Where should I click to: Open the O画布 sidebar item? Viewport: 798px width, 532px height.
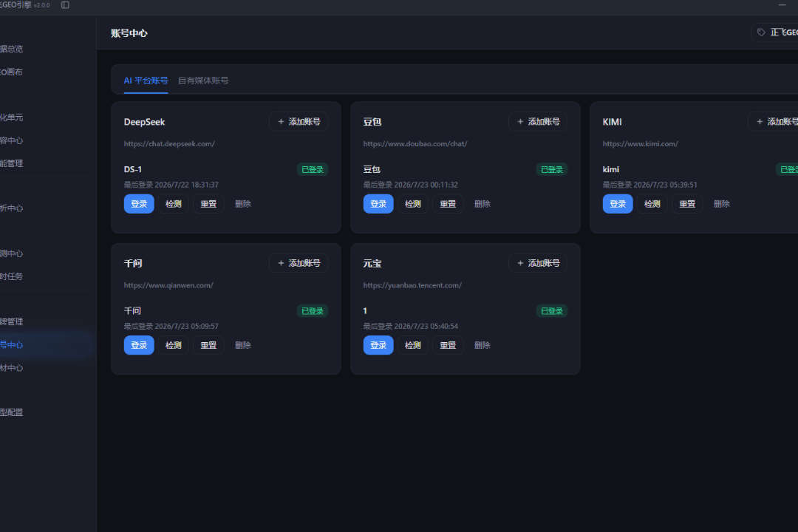click(x=11, y=72)
